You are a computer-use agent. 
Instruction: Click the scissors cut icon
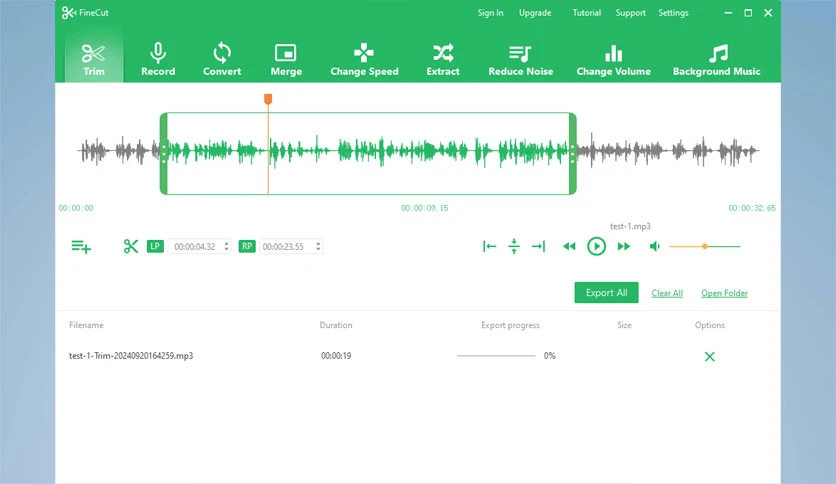tap(131, 246)
